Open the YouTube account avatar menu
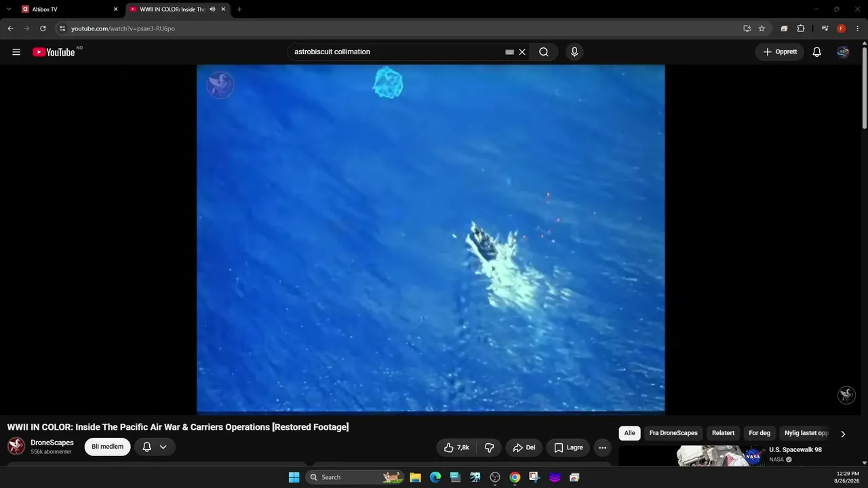The height and width of the screenshot is (488, 868). pyautogui.click(x=843, y=52)
